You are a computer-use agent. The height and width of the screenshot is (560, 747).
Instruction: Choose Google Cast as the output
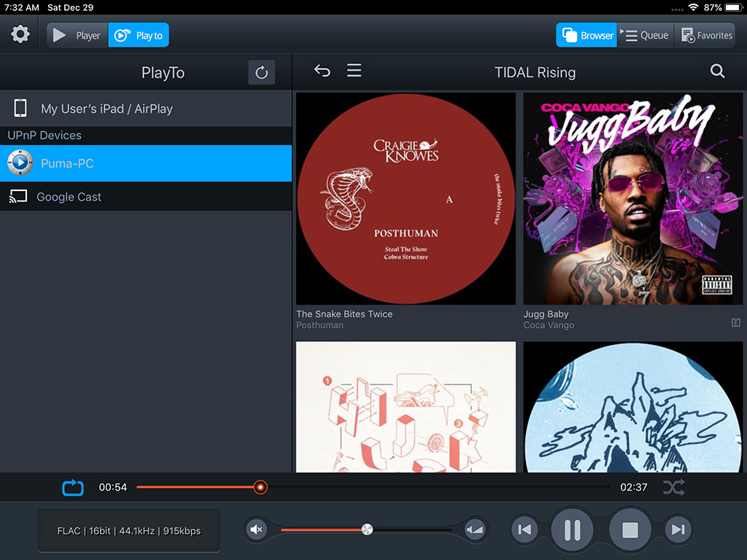(146, 197)
